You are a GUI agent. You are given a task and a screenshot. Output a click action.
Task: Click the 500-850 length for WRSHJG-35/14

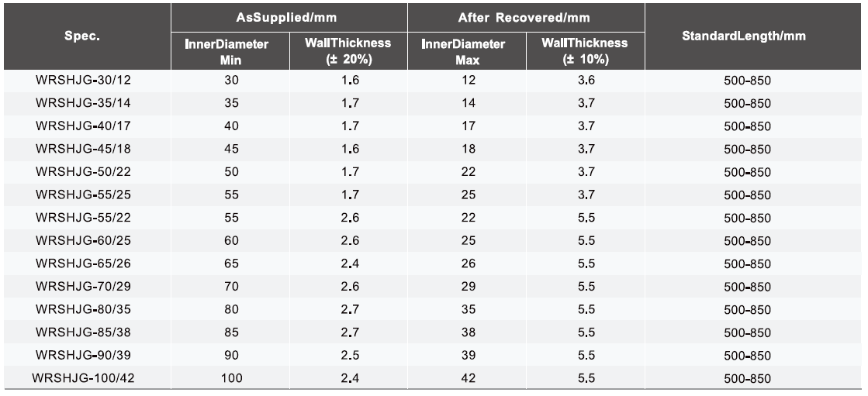coord(747,103)
